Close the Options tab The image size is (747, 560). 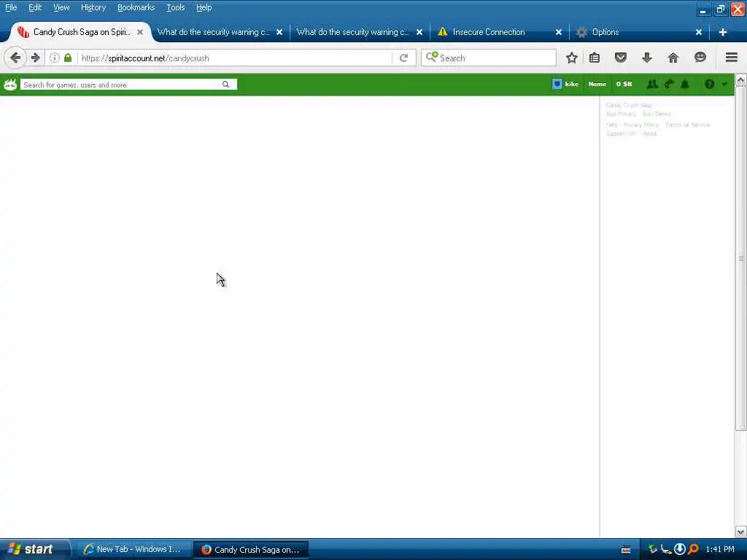click(x=699, y=32)
